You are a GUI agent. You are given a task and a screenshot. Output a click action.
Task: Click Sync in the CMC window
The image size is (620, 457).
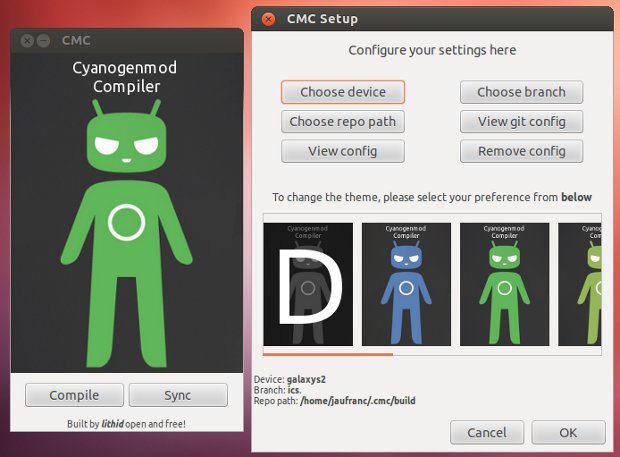178,395
